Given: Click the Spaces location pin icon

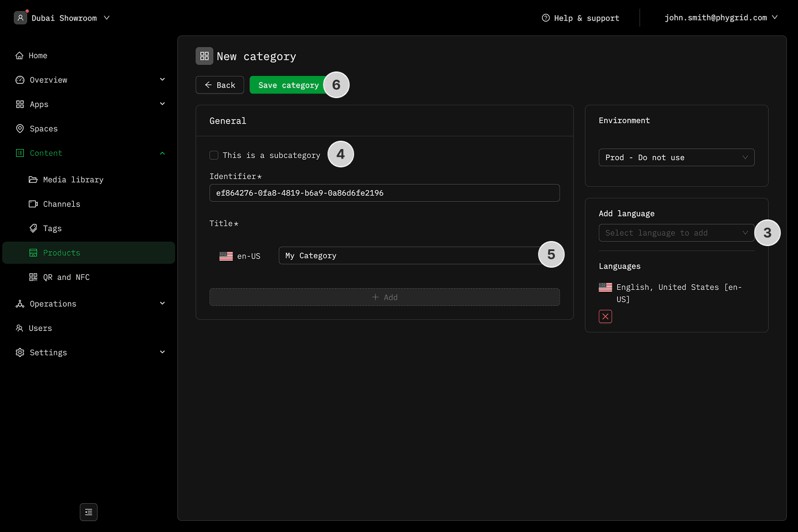Looking at the screenshot, I should coord(20,129).
